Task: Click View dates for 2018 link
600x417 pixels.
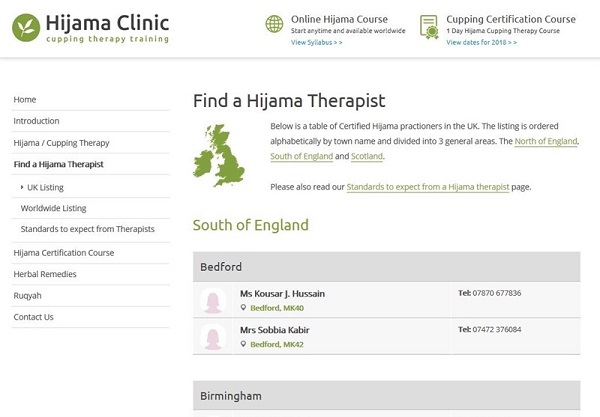Action: [x=481, y=43]
